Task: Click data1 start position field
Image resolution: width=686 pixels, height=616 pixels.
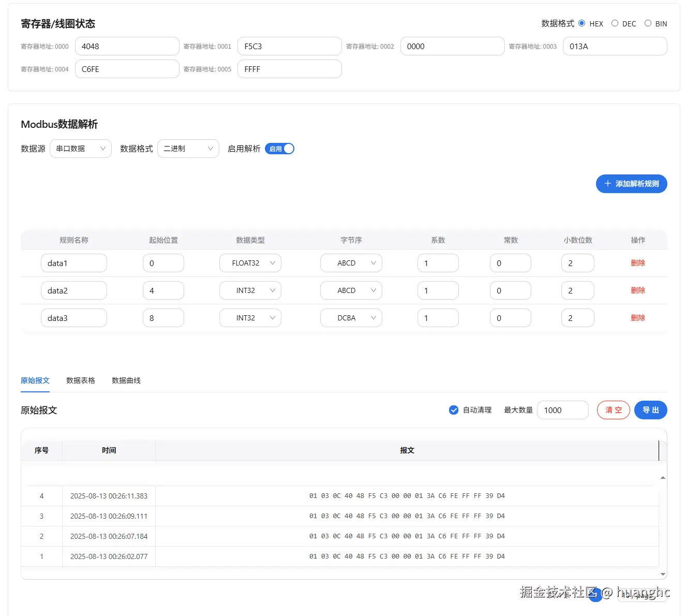Action: 163,263
